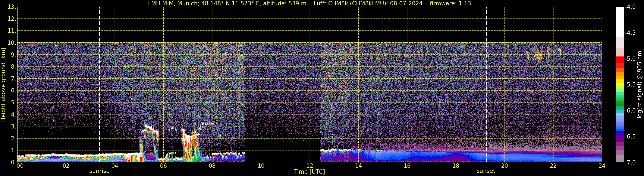
Task: Pick the "4." height axis tick label
Action: pyautogui.click(x=13, y=115)
